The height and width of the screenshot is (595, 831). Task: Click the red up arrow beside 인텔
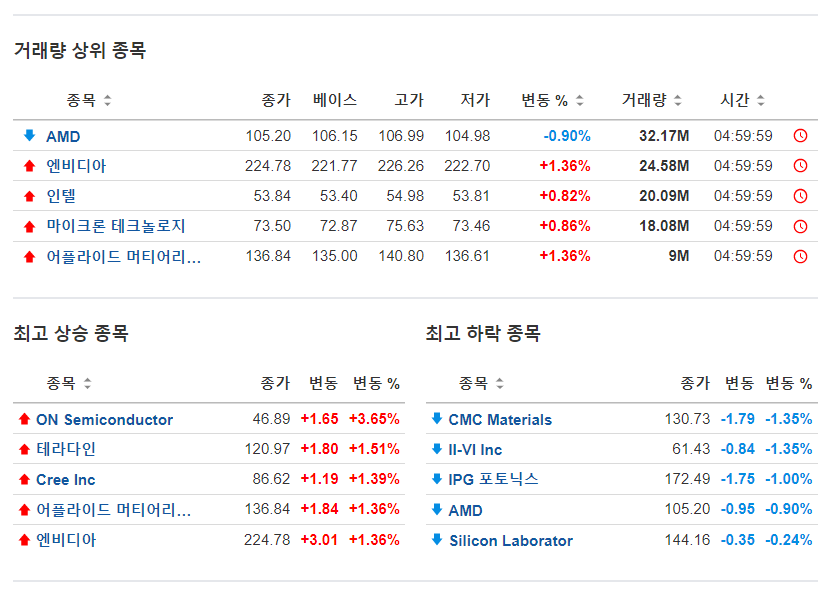(30, 197)
